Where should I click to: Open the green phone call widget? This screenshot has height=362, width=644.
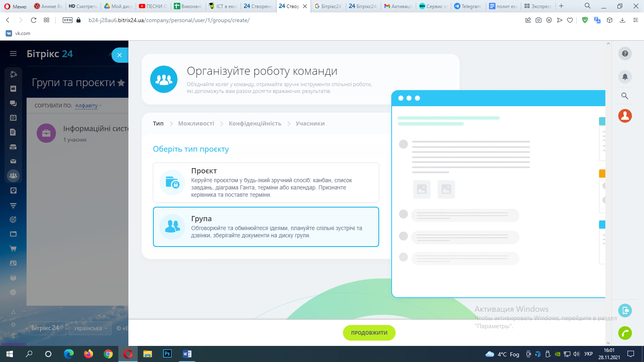pos(625,333)
